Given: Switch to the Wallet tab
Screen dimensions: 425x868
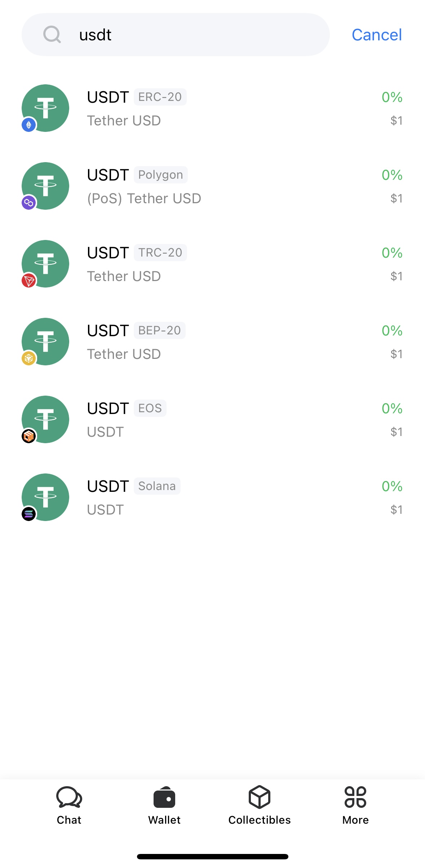Looking at the screenshot, I should pos(164,806).
